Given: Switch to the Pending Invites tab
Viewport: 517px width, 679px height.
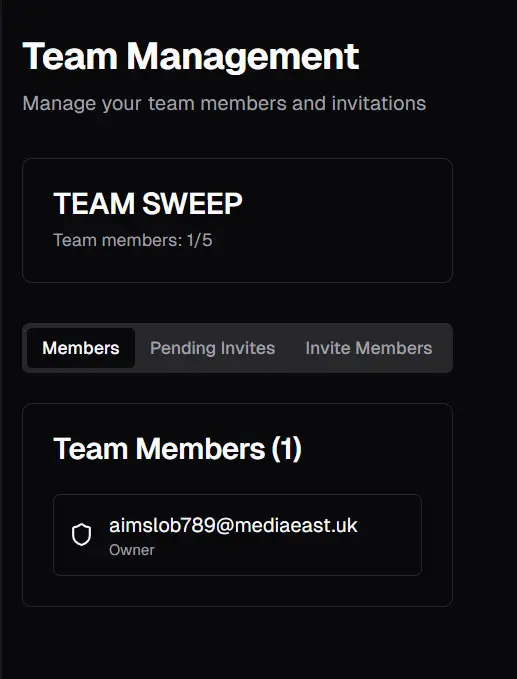Looking at the screenshot, I should tap(212, 348).
